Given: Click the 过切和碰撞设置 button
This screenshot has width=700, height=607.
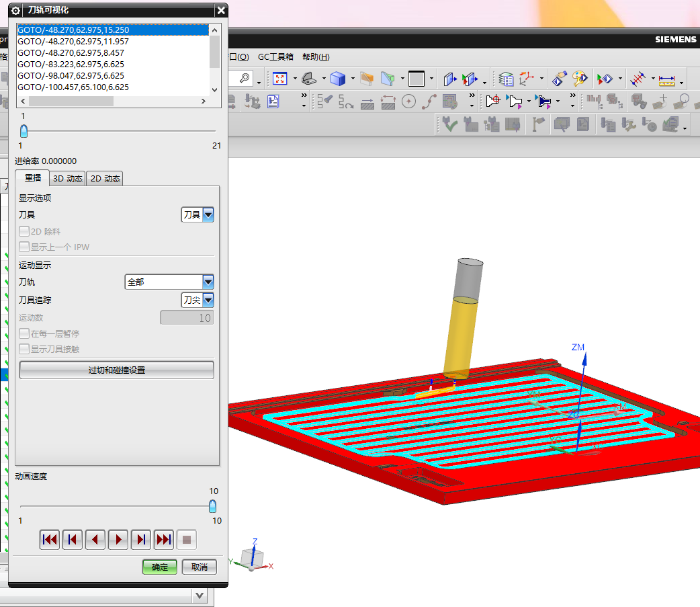Looking at the screenshot, I should 116,370.
